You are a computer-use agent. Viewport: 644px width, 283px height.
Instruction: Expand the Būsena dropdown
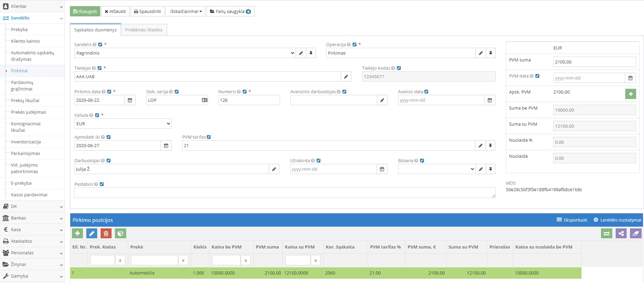tap(437, 169)
